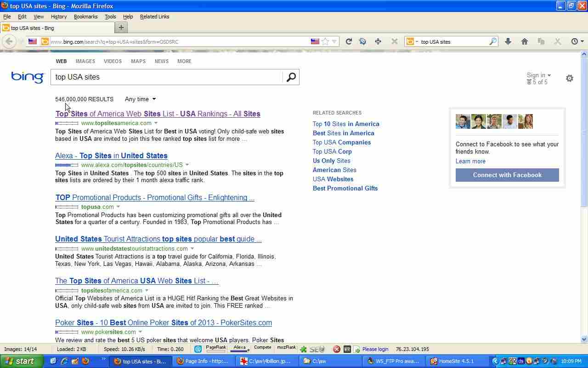The height and width of the screenshot is (368, 588).
Task: Open the Alexa - Top Sites in United States result
Action: [111, 155]
